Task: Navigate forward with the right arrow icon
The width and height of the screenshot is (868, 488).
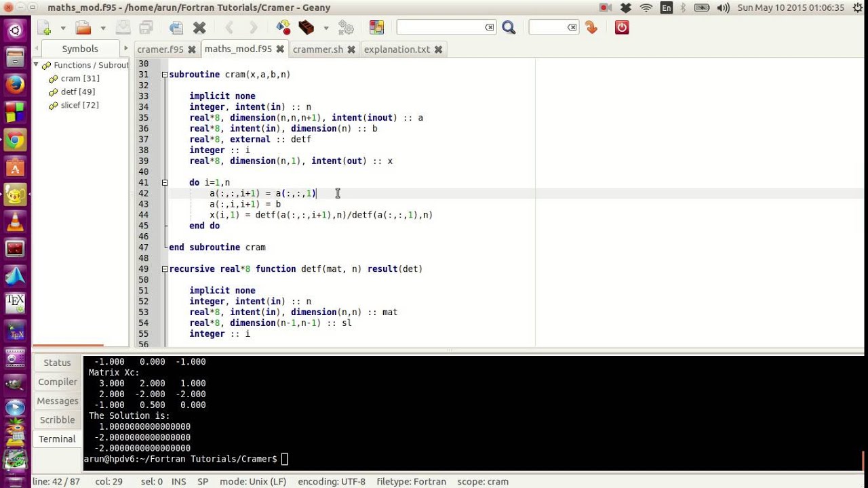Action: point(253,28)
